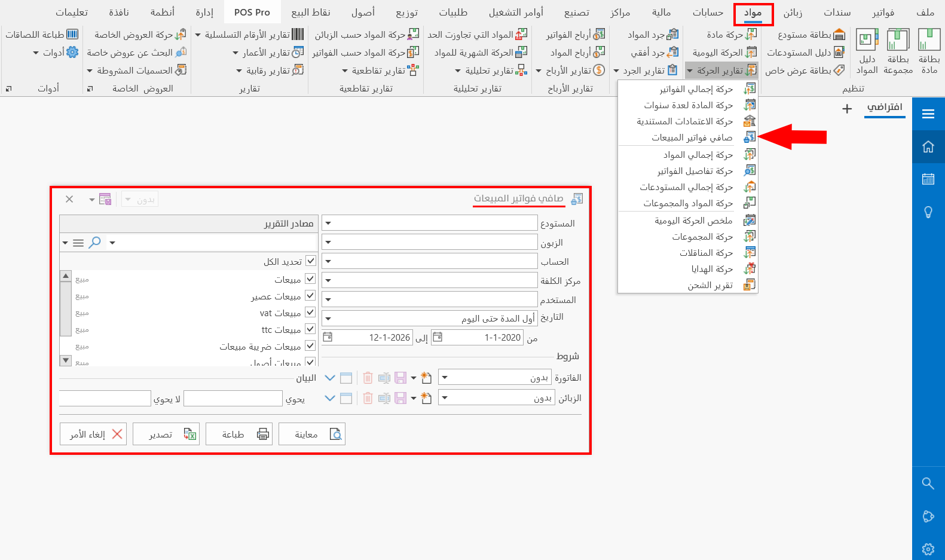Open الحركة اليومية report

[x=724, y=53]
